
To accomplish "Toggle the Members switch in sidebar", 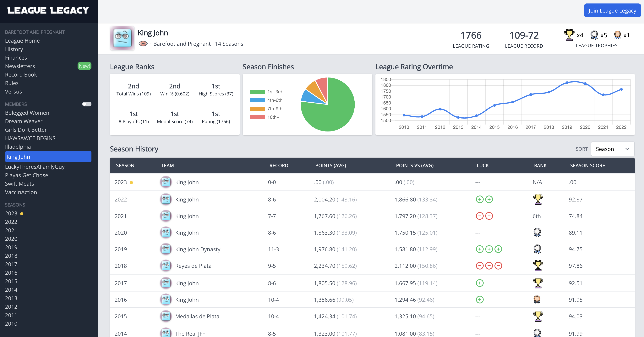I will point(87,104).
